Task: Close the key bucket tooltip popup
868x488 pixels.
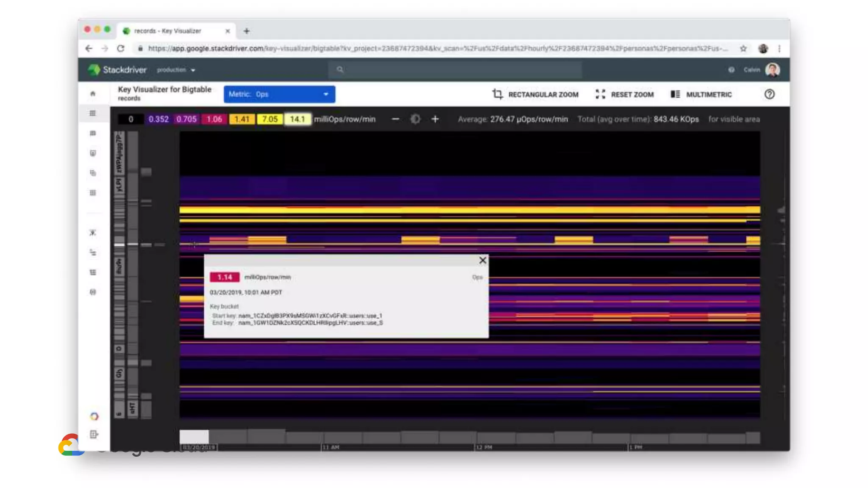Action: click(x=482, y=261)
